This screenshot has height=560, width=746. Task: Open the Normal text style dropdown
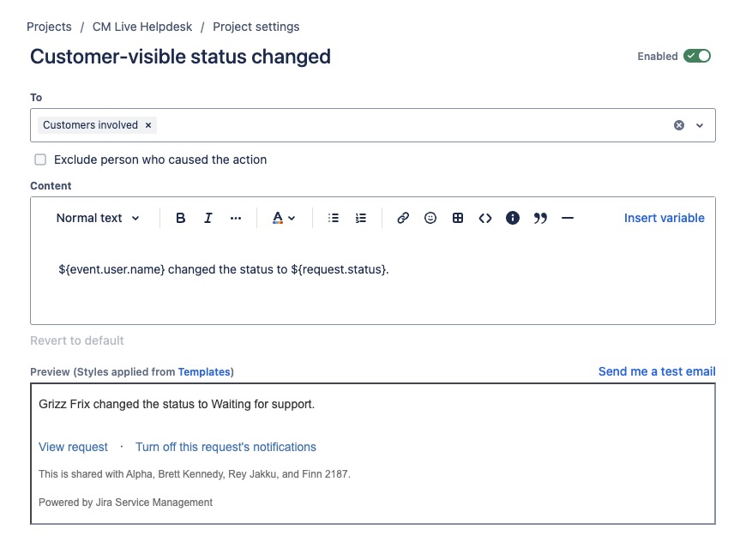[98, 218]
